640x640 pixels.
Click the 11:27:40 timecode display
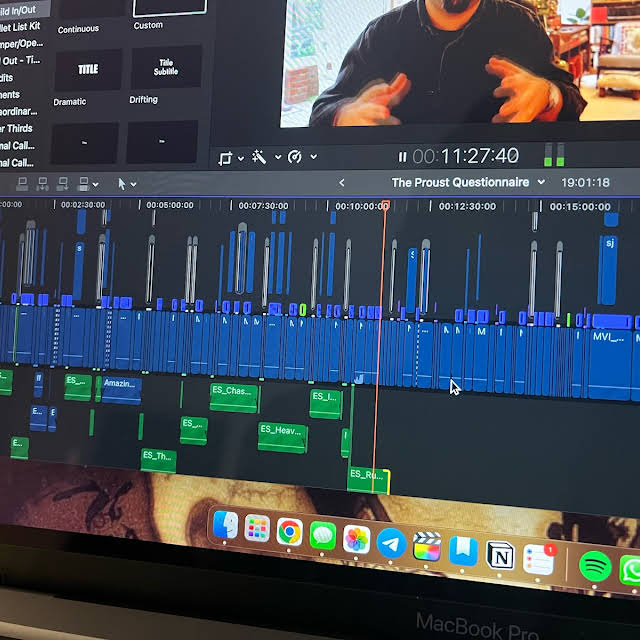(466, 156)
